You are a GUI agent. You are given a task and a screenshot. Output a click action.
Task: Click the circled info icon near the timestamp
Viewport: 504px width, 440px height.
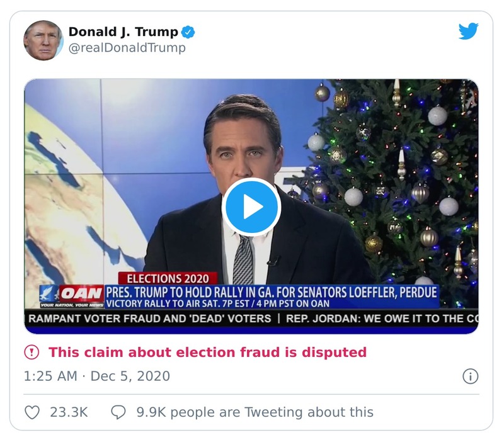473,375
